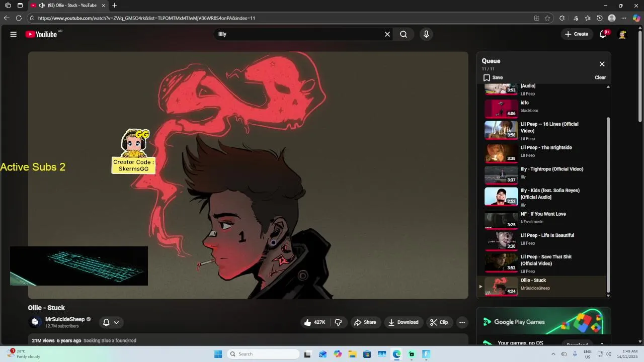Open YouTube notifications bell

coord(603,34)
